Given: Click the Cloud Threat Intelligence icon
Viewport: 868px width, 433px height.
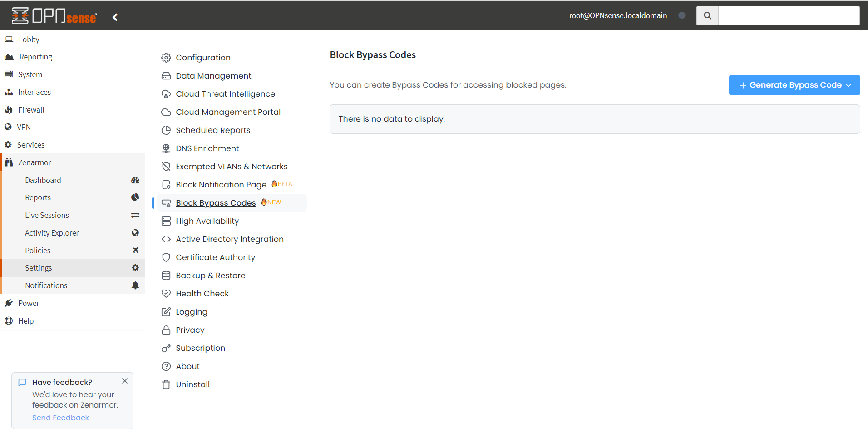Looking at the screenshot, I should 166,94.
